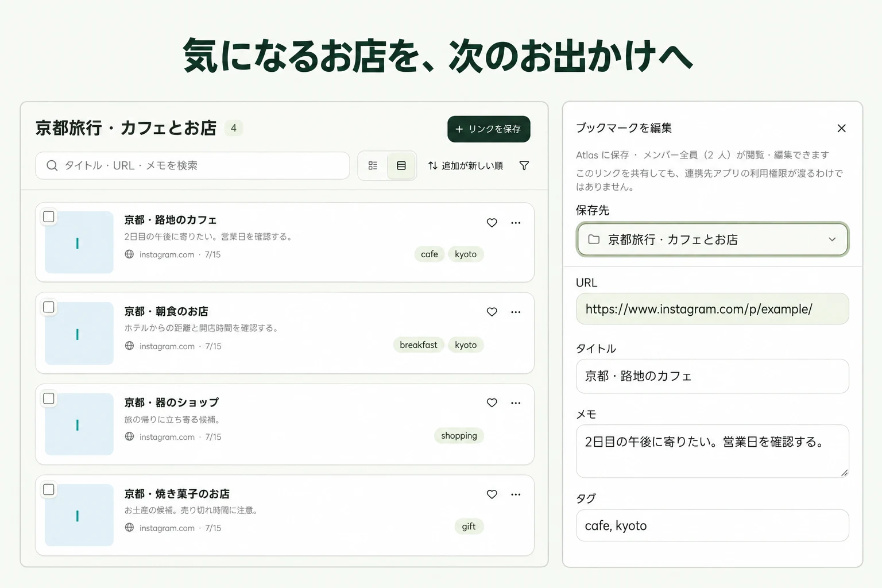
Task: Click the URL input field
Action: pyautogui.click(x=712, y=309)
